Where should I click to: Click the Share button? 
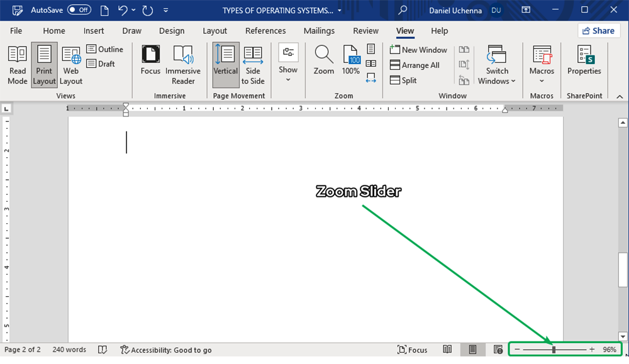[x=597, y=31]
